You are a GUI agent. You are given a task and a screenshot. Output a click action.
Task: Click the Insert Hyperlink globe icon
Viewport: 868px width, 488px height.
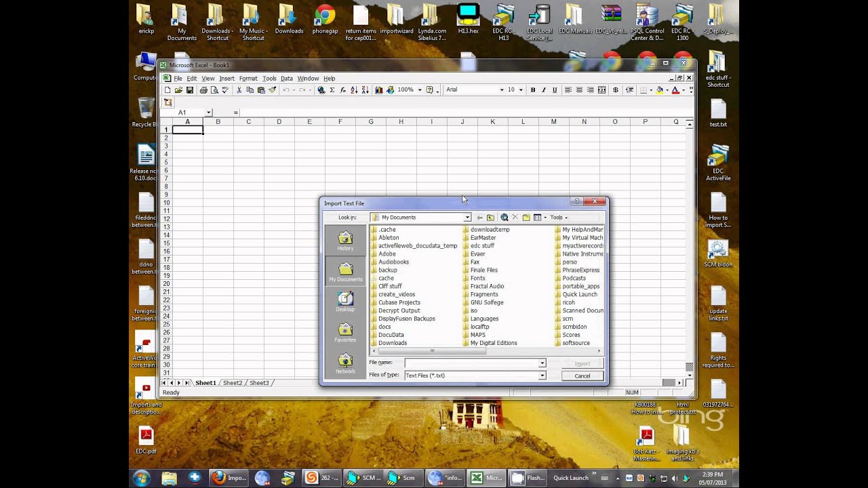tap(321, 89)
